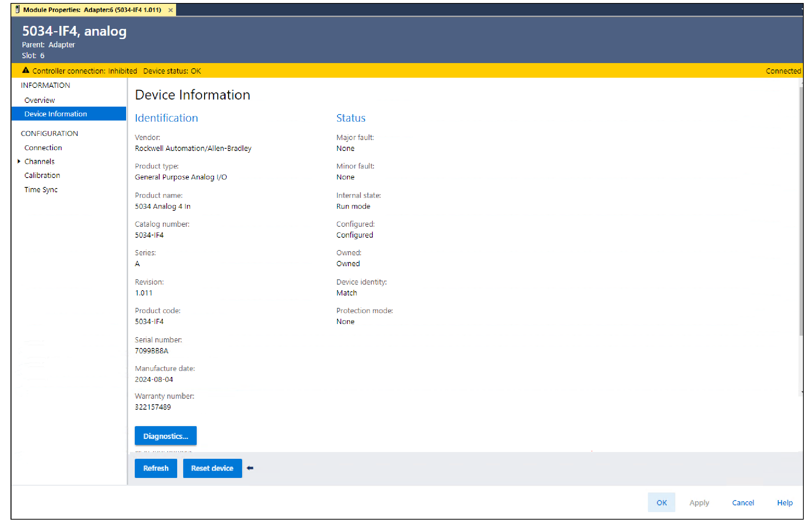Open the Connection configuration page
This screenshot has width=812, height=523.
pos(43,148)
